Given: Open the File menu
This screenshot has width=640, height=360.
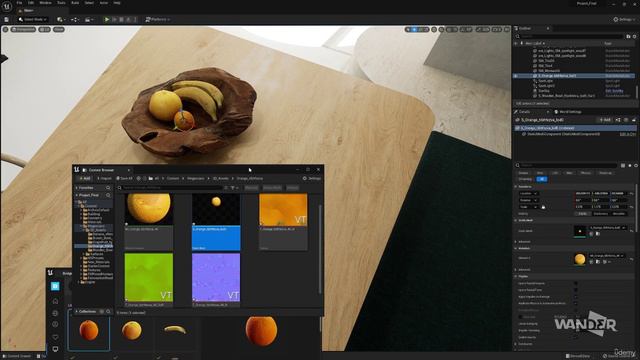Looking at the screenshot, I should point(19,3).
